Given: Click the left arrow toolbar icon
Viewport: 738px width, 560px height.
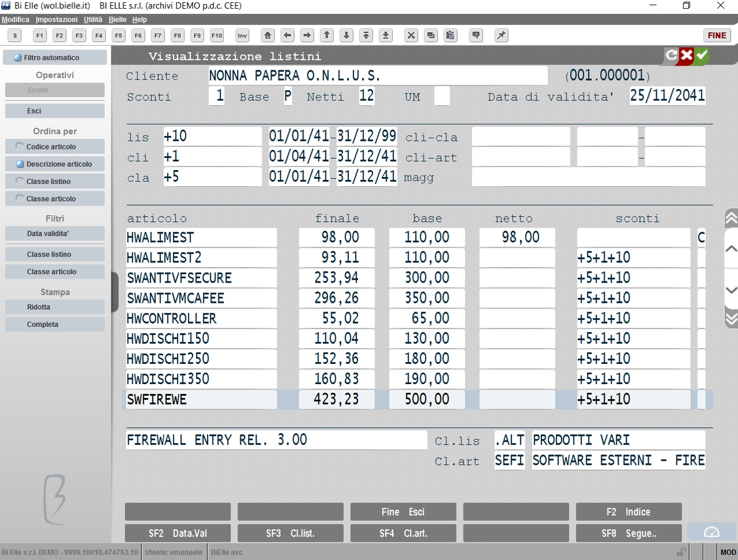Looking at the screenshot, I should click(288, 35).
